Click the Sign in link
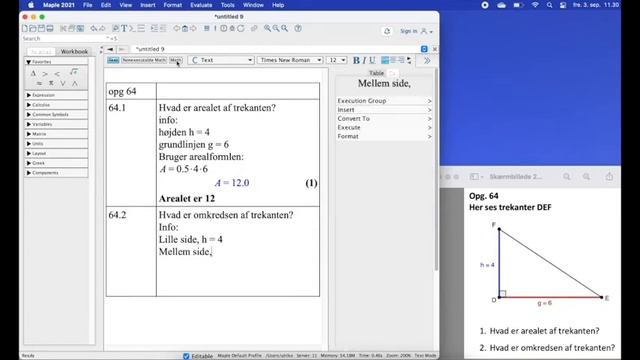640x360 pixels. tap(409, 31)
